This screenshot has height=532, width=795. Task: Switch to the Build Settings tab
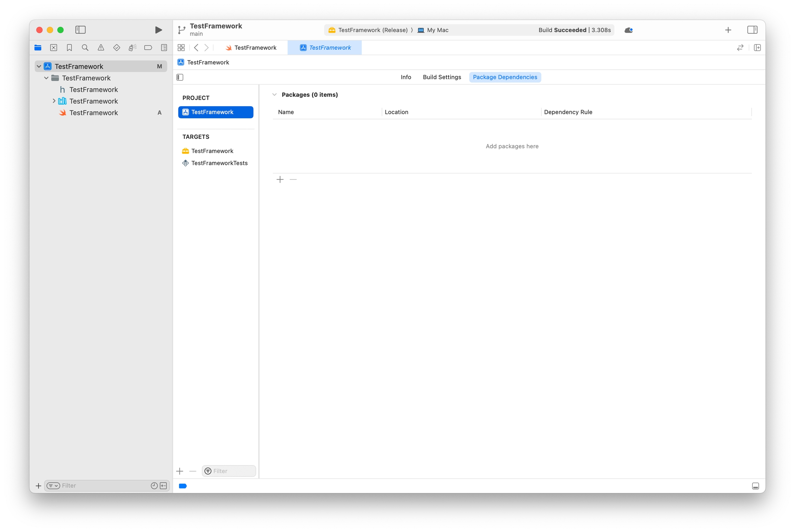442,77
